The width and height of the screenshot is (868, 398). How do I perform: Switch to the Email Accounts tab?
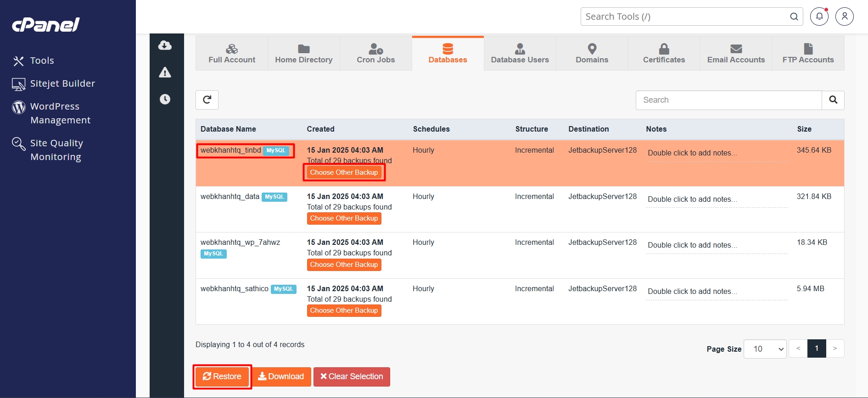tap(736, 54)
